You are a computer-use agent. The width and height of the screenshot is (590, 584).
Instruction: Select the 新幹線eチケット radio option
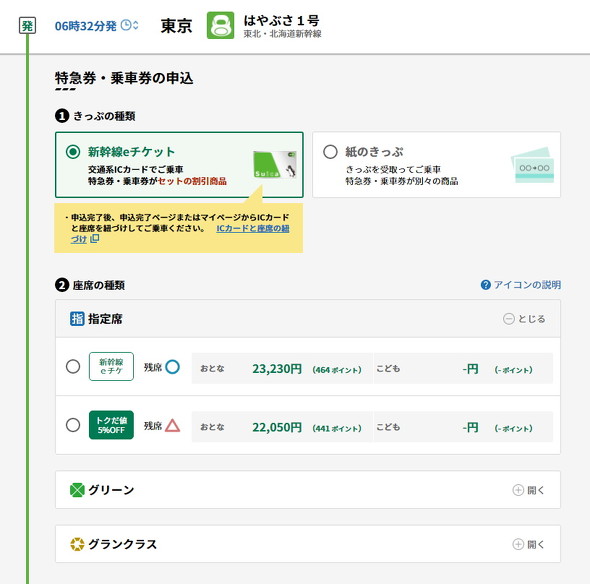tap(73, 152)
